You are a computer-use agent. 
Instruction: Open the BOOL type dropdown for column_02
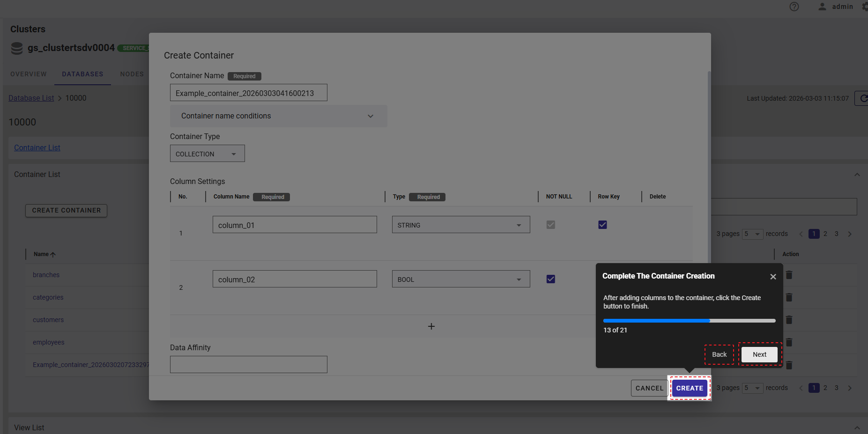click(460, 279)
